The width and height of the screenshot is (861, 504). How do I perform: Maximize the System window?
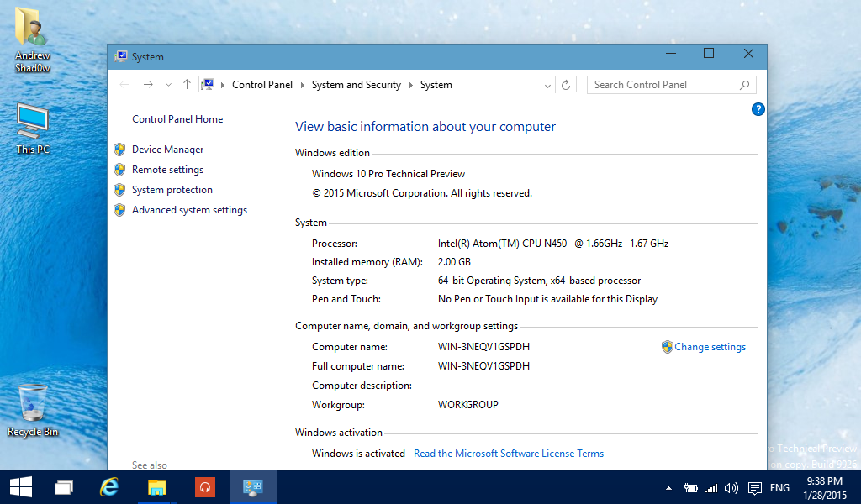click(709, 53)
